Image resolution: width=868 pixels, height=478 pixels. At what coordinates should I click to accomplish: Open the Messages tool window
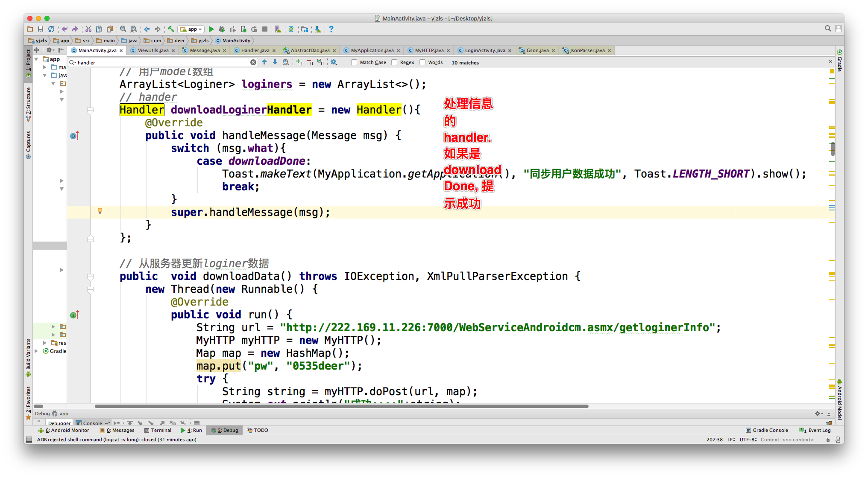click(x=117, y=430)
